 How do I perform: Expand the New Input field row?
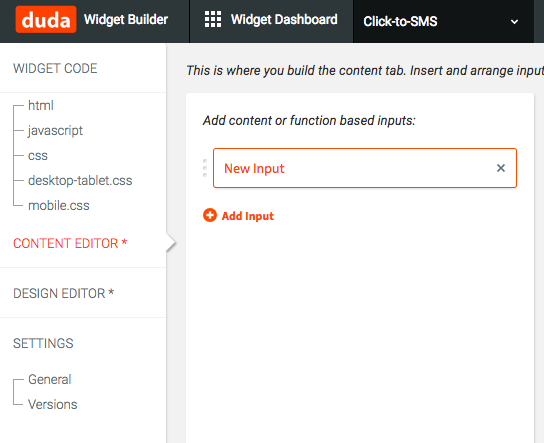pos(365,168)
